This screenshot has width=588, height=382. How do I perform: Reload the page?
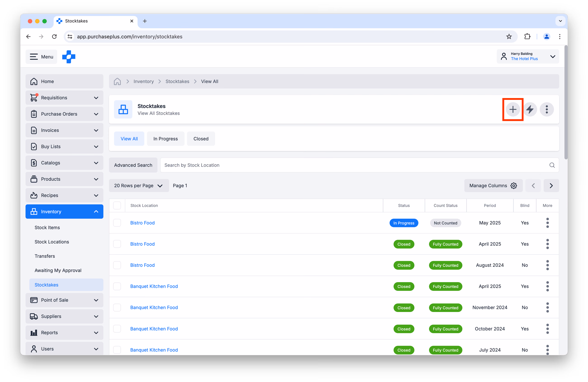tap(54, 37)
